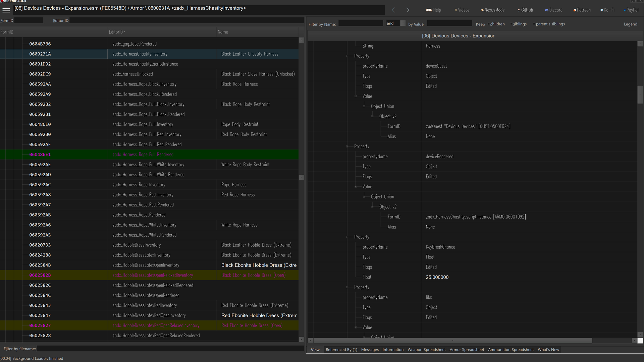Open the Ko-Fi donation link

(607, 10)
